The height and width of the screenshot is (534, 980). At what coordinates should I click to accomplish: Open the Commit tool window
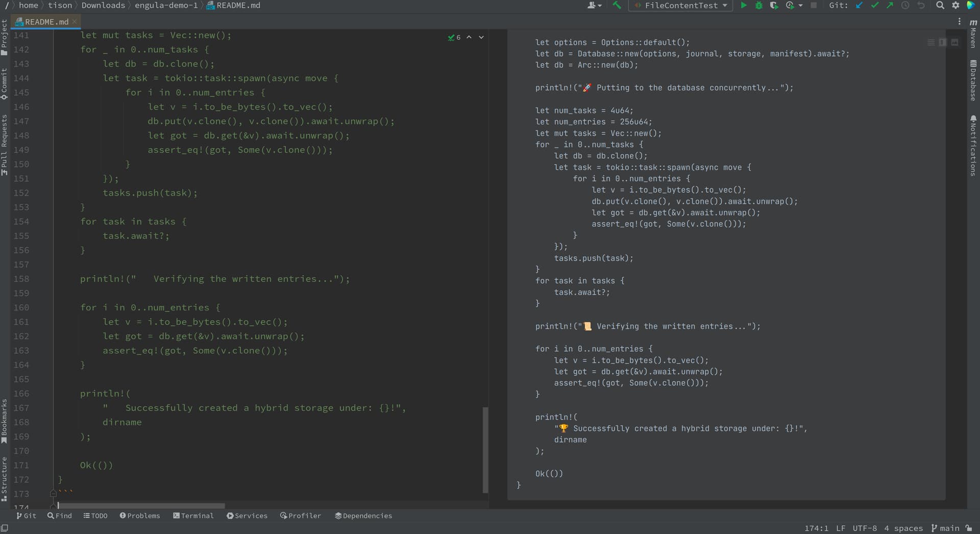[4, 84]
